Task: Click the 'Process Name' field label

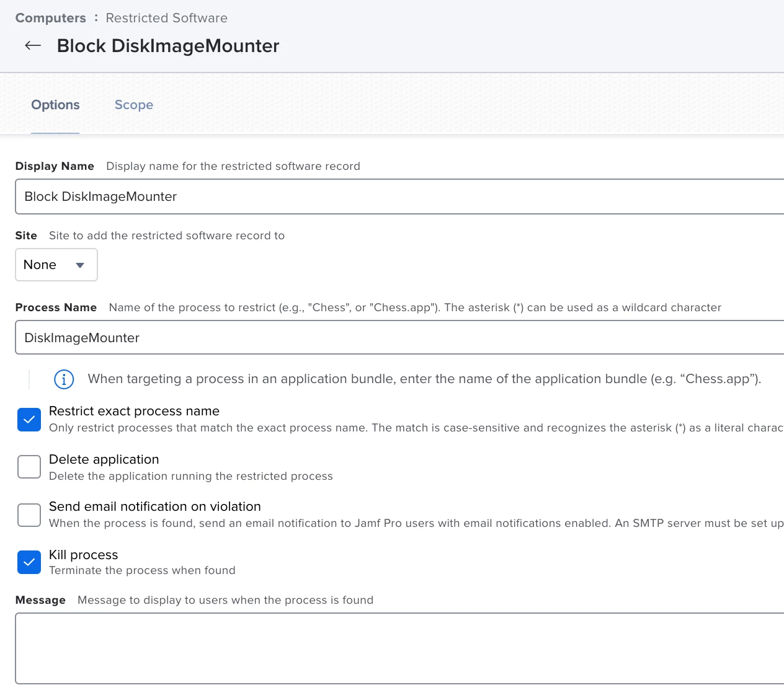Action: 56,307
